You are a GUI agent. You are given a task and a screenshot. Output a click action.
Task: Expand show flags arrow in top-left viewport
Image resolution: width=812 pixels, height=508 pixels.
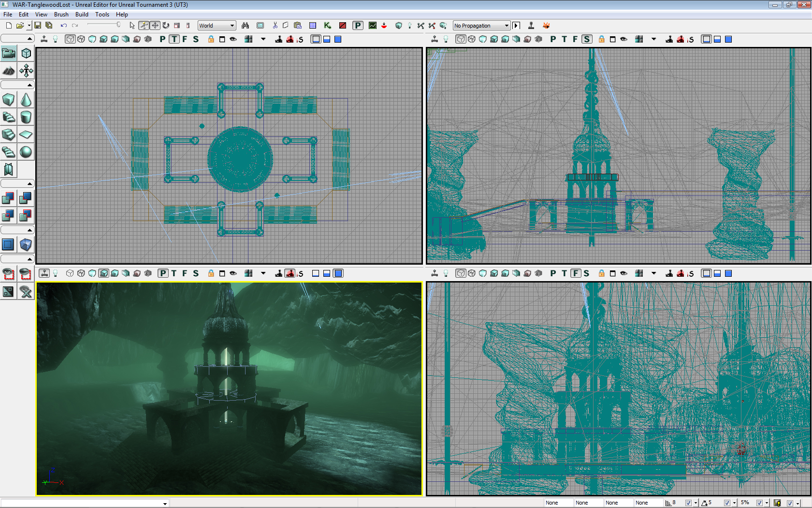[263, 39]
